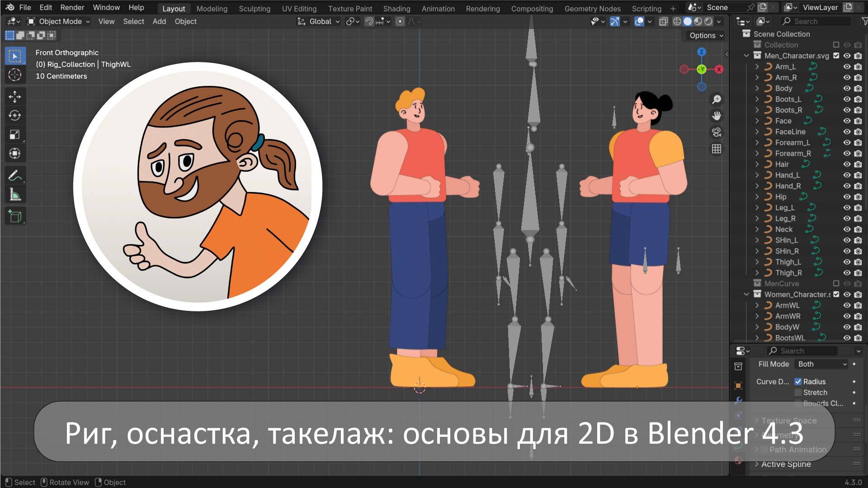Select the Cursor tool
This screenshot has height=488, width=868.
point(15,75)
